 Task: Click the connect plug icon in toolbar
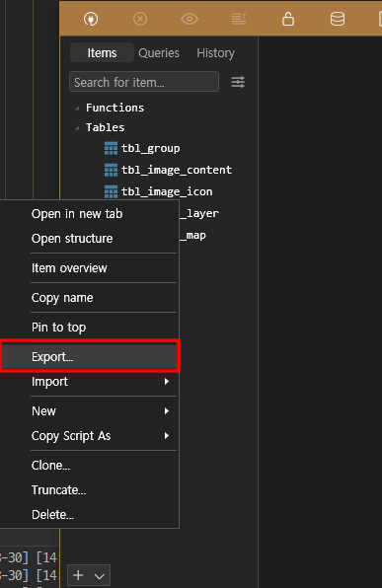[x=91, y=19]
